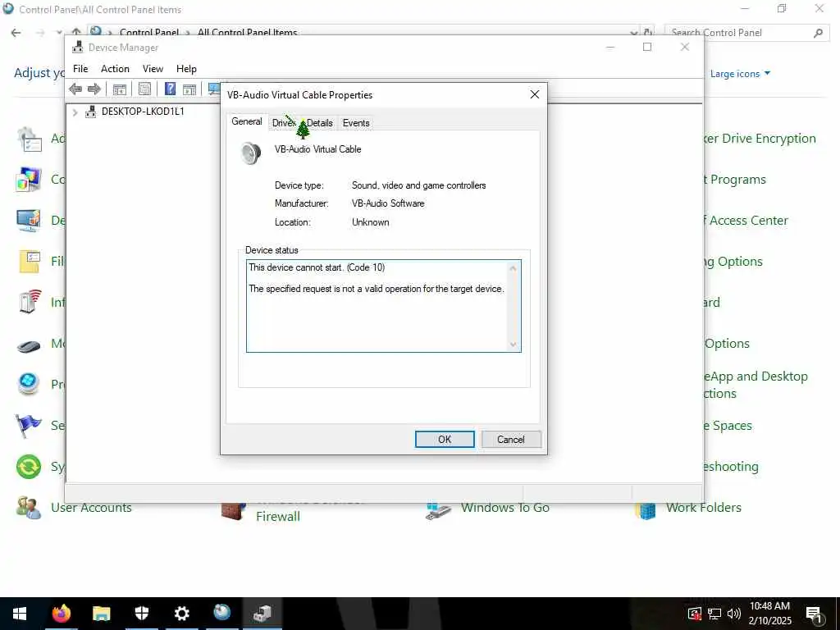Open the green Sync Center icon
The height and width of the screenshot is (630, 840).
[29, 466]
